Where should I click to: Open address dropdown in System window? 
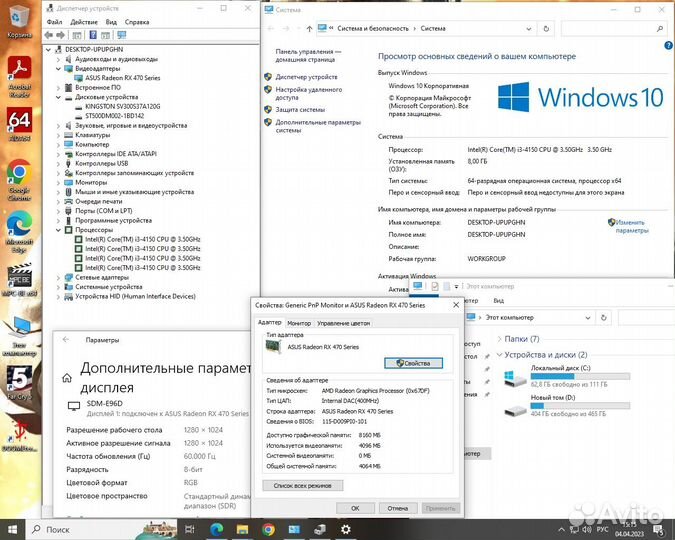point(529,29)
